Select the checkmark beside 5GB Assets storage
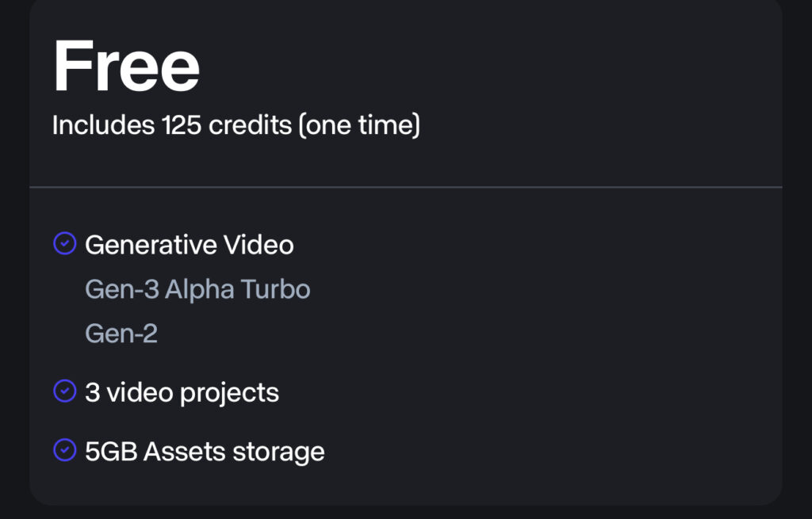This screenshot has height=519, width=812. (x=63, y=451)
